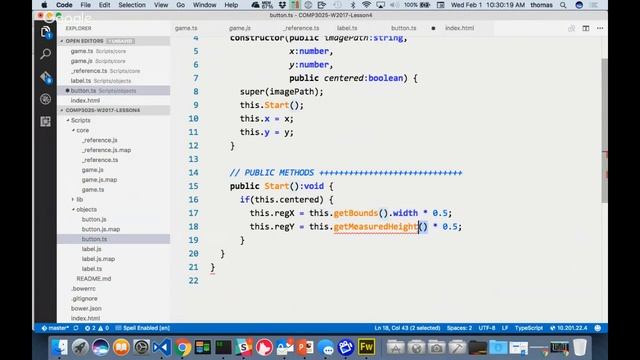This screenshot has height=360, width=640.
Task: Open Adobe Fireworks in the dock
Action: tap(366, 347)
